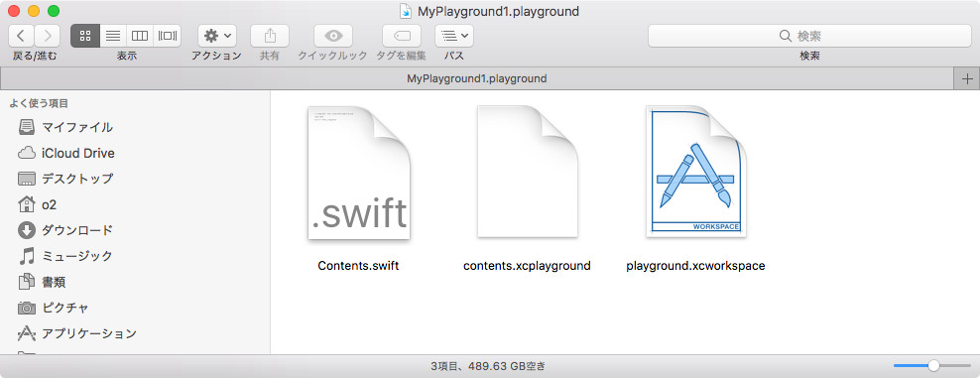Select the MyPlayground1.playground tab
The height and width of the screenshot is (378, 980).
click(477, 78)
